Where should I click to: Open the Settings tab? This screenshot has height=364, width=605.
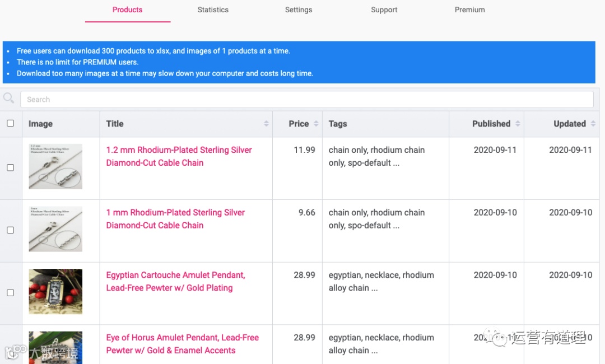(x=299, y=10)
